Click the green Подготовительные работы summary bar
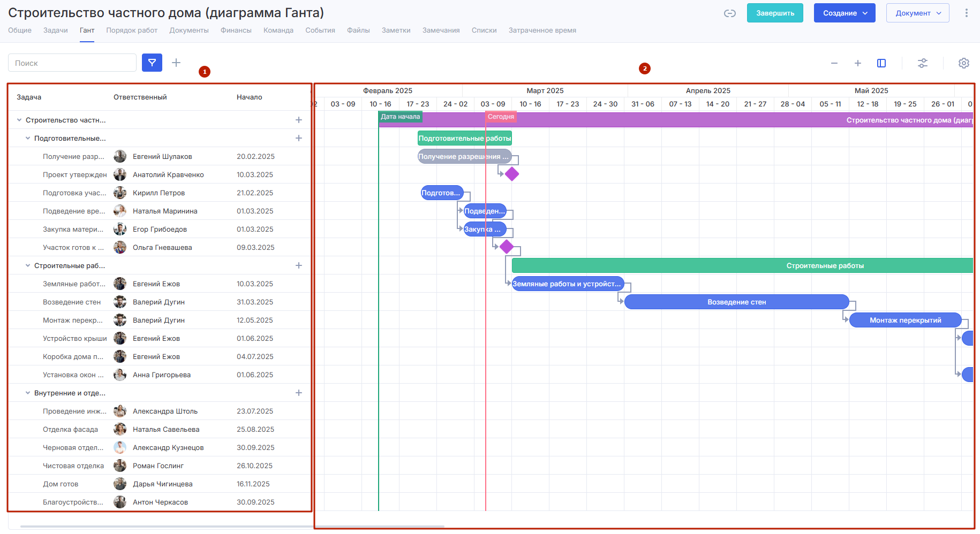Viewport: 980px width, 534px height. pos(465,138)
